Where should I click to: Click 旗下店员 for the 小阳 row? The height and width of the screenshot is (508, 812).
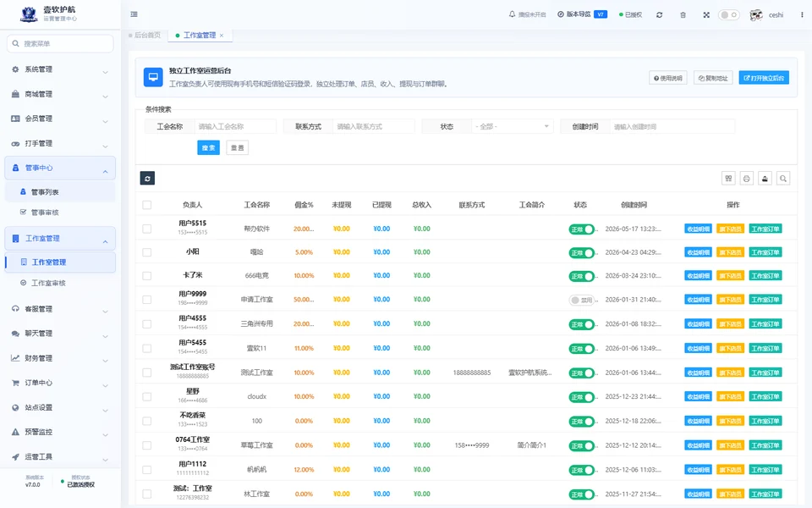730,252
